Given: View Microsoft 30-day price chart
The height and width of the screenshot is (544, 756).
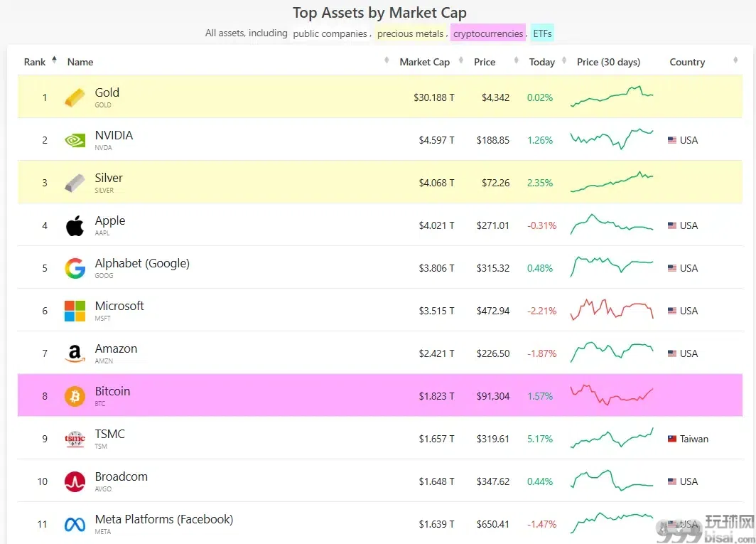Looking at the screenshot, I should pyautogui.click(x=612, y=309).
